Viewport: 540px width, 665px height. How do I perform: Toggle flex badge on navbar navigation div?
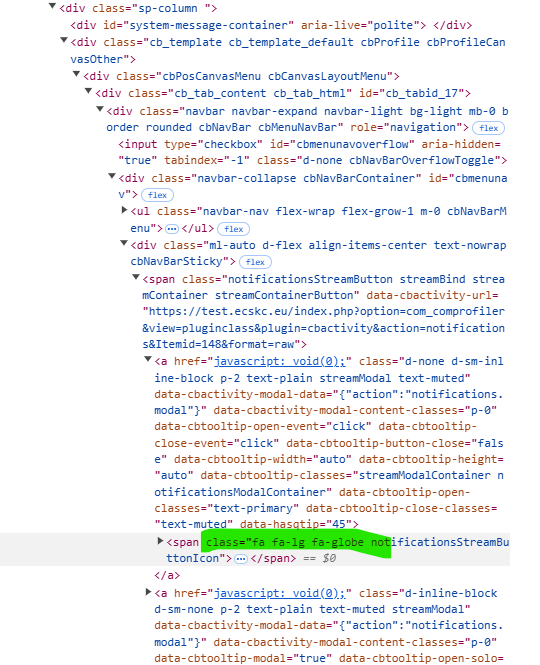coord(489,128)
